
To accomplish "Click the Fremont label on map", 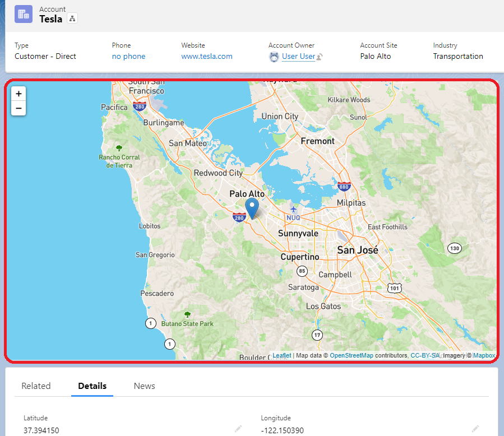I will 317,141.
